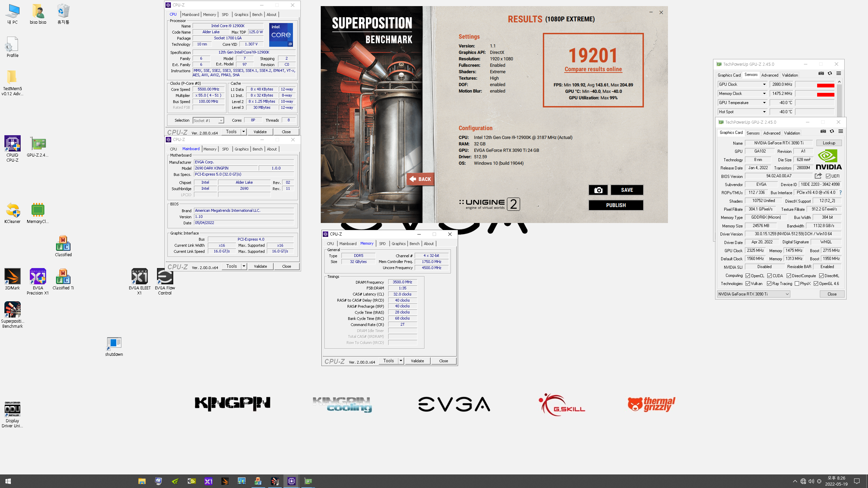Open the Compare results online link
Image resolution: width=868 pixels, height=488 pixels.
tap(593, 69)
